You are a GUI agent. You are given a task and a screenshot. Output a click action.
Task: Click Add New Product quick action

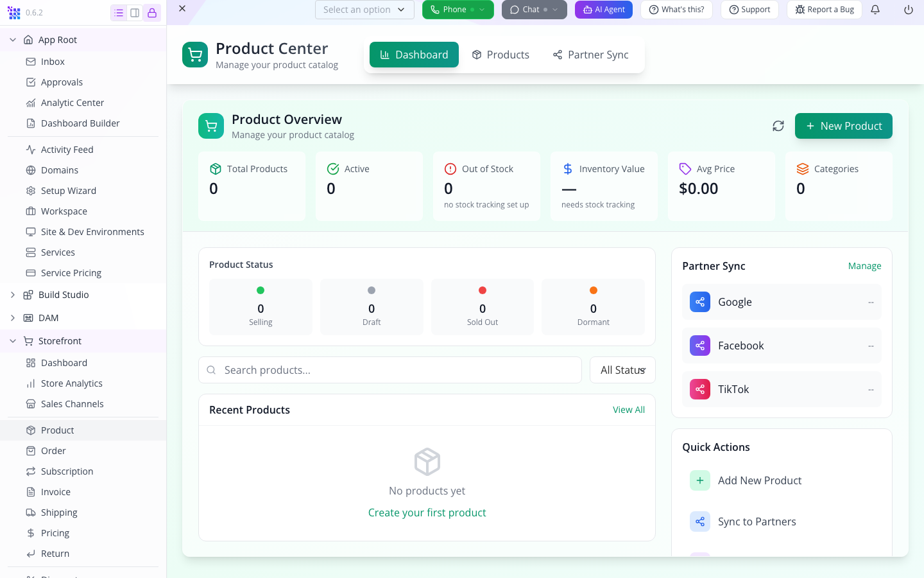(x=782, y=480)
